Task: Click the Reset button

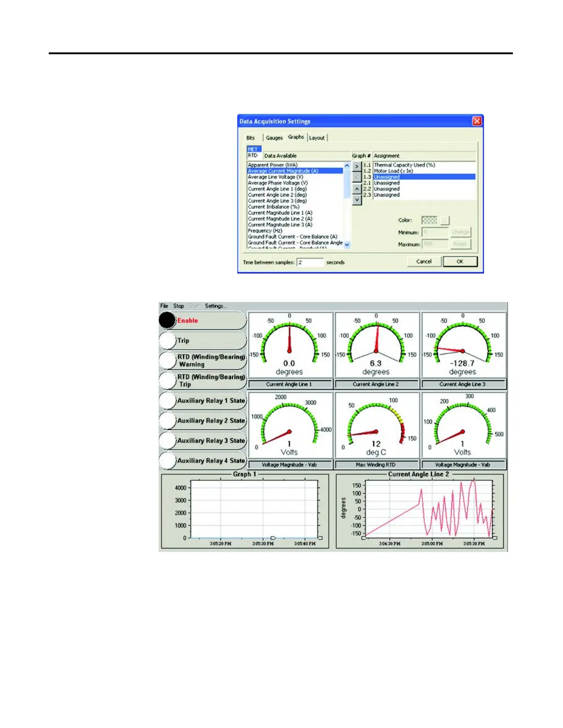Action: 460,244
